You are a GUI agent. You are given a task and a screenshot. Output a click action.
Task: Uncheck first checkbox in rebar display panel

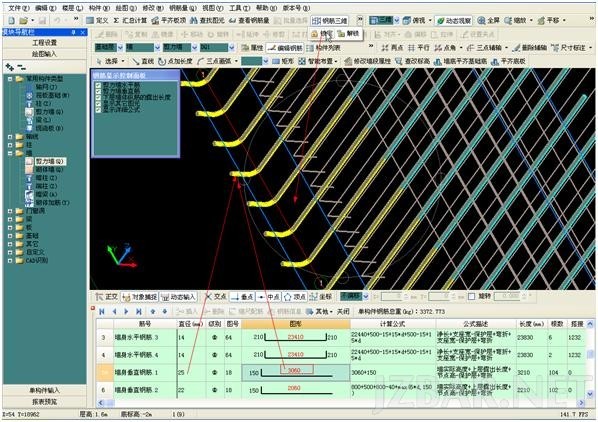tap(98, 85)
